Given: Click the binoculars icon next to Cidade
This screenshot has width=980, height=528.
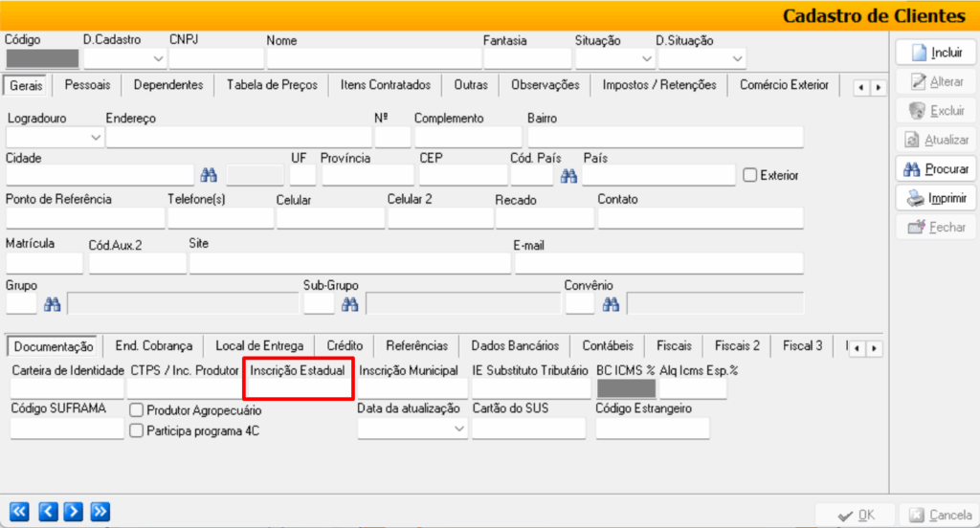Looking at the screenshot, I should tap(209, 175).
